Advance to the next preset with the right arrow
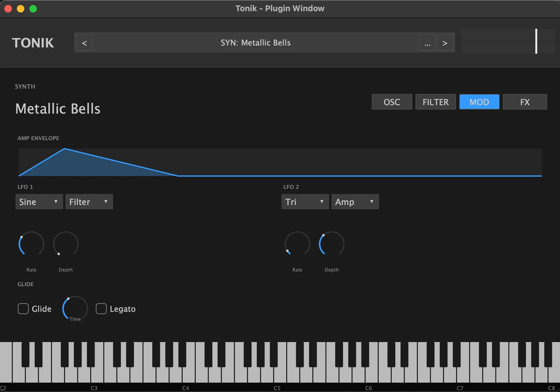The height and width of the screenshot is (392, 560). click(x=445, y=43)
